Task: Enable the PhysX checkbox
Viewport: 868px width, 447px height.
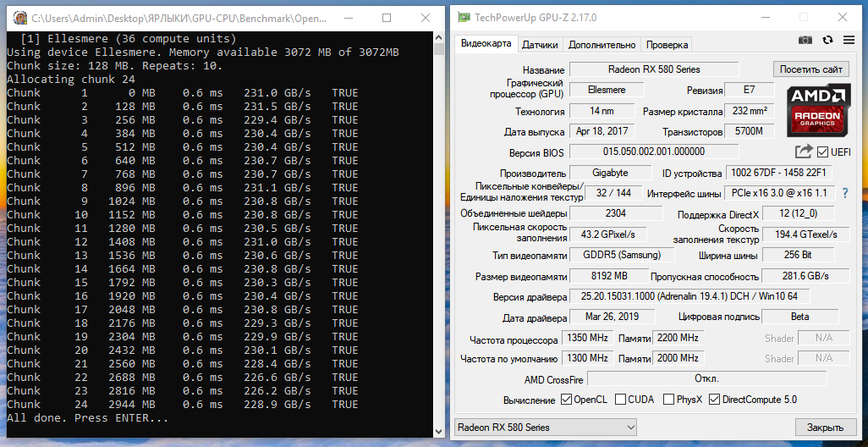Action: pyautogui.click(x=668, y=400)
